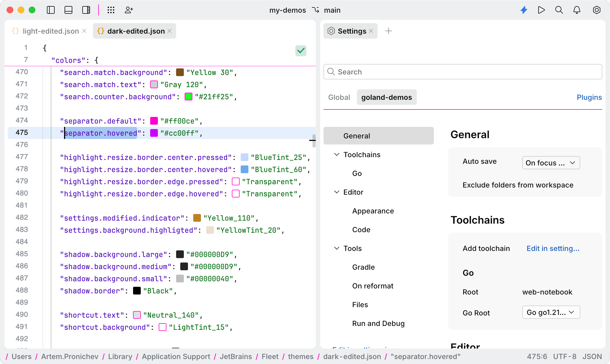Enable Smart Mode with the lightning icon
Screen dimensions: 610x364
[x=524, y=10]
